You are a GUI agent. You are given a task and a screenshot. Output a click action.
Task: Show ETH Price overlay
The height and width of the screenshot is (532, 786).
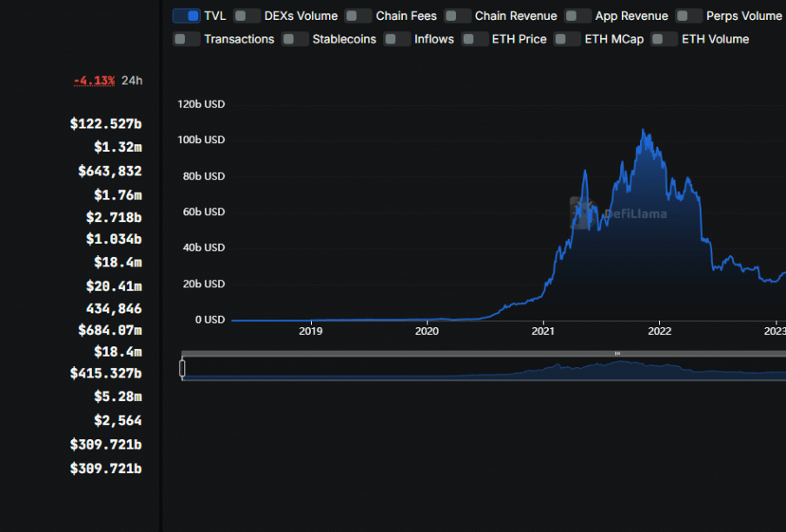pos(475,39)
